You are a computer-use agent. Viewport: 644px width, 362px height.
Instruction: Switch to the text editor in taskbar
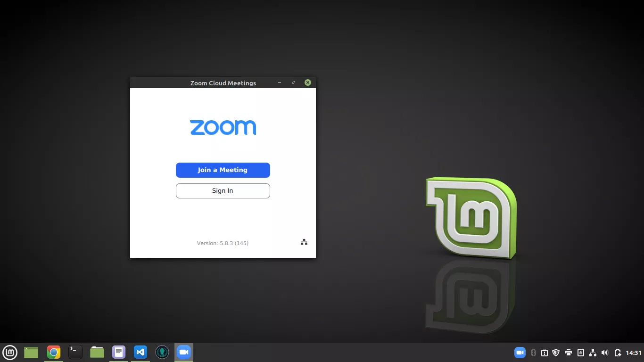119,352
